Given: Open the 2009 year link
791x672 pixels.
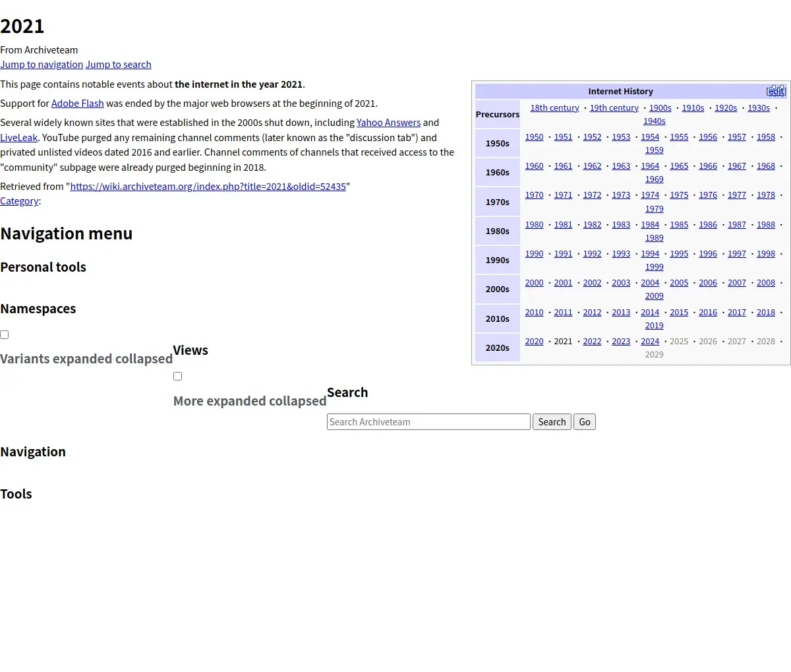Looking at the screenshot, I should click(655, 296).
